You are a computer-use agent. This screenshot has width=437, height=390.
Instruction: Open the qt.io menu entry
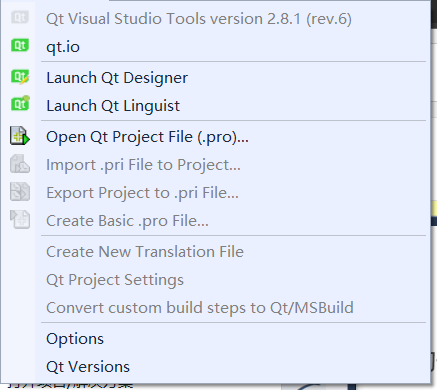click(63, 47)
